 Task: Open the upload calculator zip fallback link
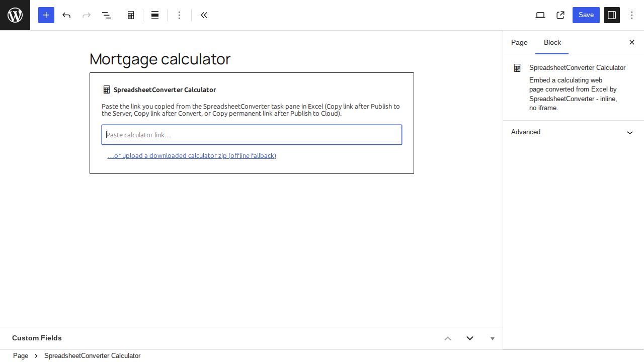tap(192, 156)
